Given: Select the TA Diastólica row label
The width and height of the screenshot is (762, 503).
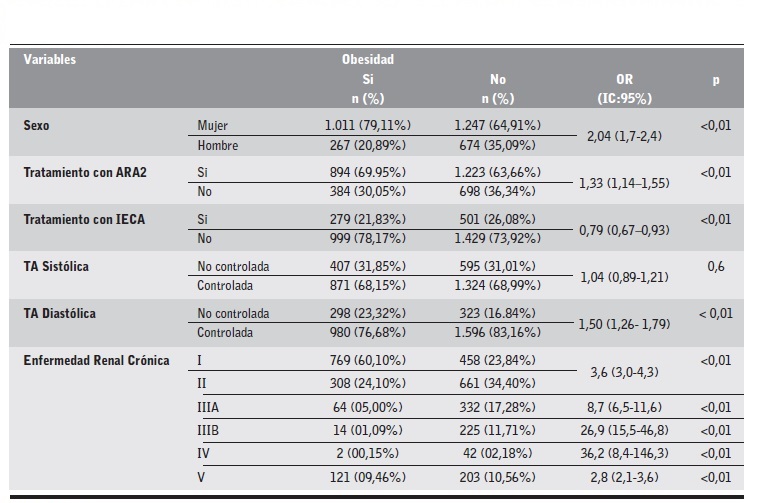Looking at the screenshot, I should [x=60, y=313].
